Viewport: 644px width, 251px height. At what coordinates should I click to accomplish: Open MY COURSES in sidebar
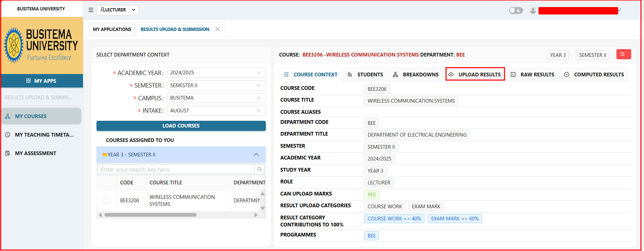click(41, 116)
